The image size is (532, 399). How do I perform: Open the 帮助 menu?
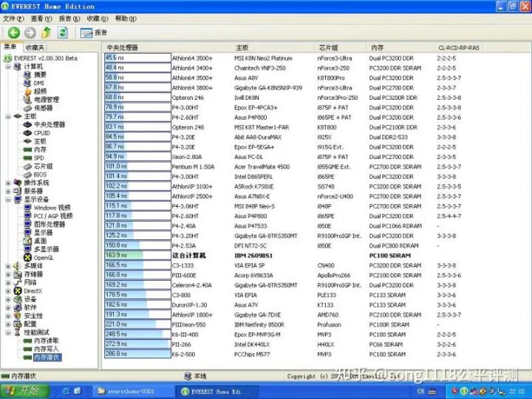[124, 18]
